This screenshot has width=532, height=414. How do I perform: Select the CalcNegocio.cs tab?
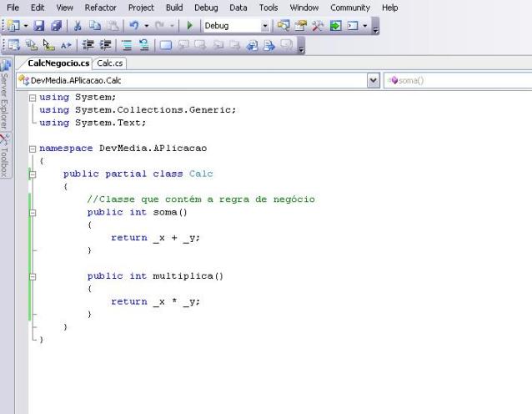click(58, 63)
